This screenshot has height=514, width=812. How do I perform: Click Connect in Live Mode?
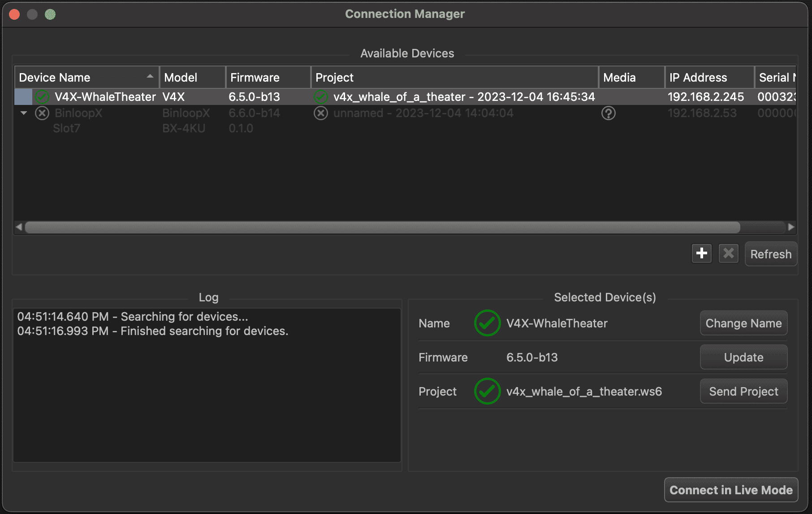click(730, 490)
